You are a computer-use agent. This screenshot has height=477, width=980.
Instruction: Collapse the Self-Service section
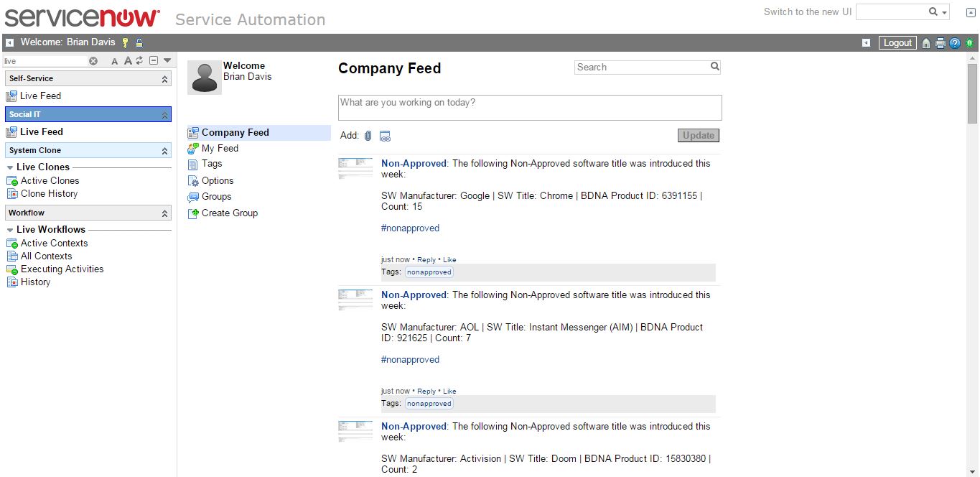(164, 79)
